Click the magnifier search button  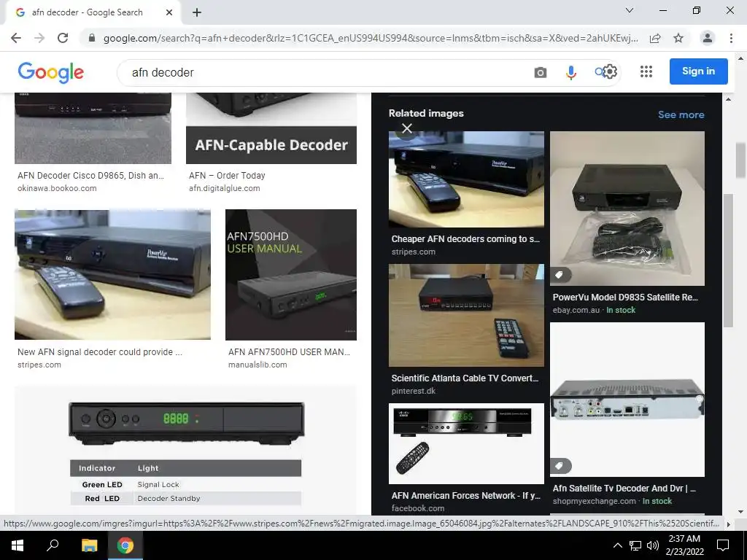[x=599, y=72]
